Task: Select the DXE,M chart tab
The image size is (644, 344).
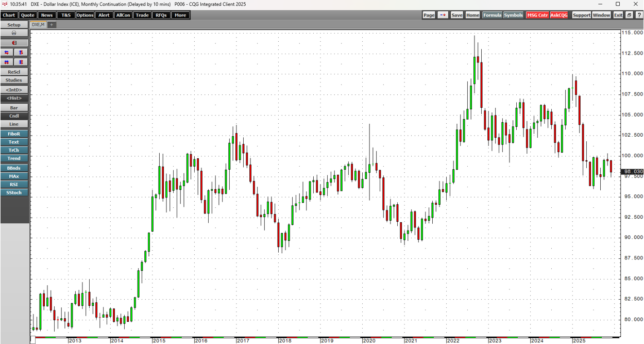Action: (38, 25)
